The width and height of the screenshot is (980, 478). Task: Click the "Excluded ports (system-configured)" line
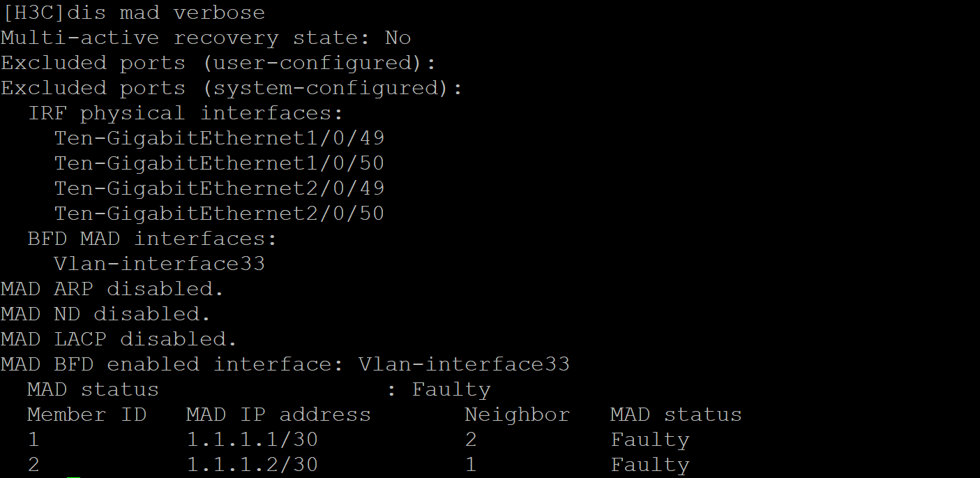[x=232, y=88]
